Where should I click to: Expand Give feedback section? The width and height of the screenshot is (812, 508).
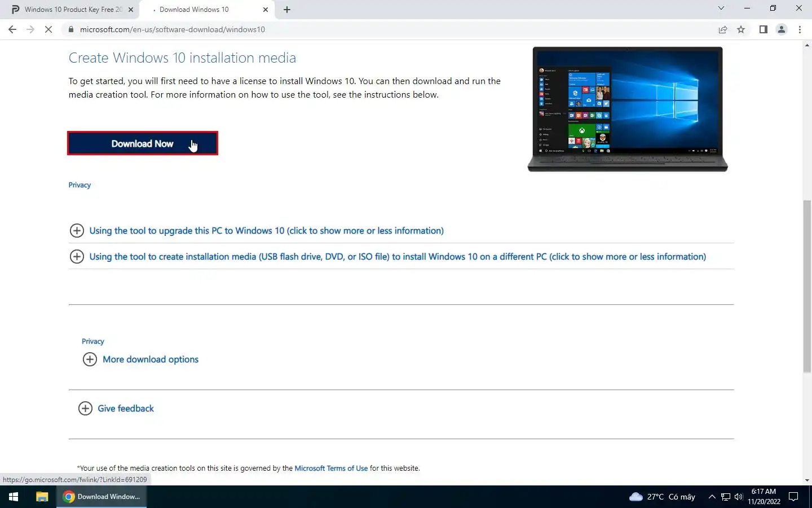(126, 409)
